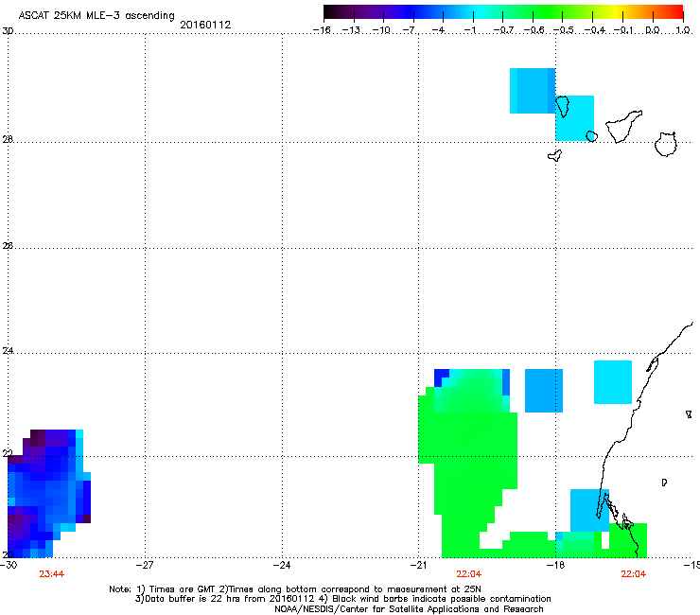
Task: Click the -27 longitude axis label
Action: click(x=145, y=565)
